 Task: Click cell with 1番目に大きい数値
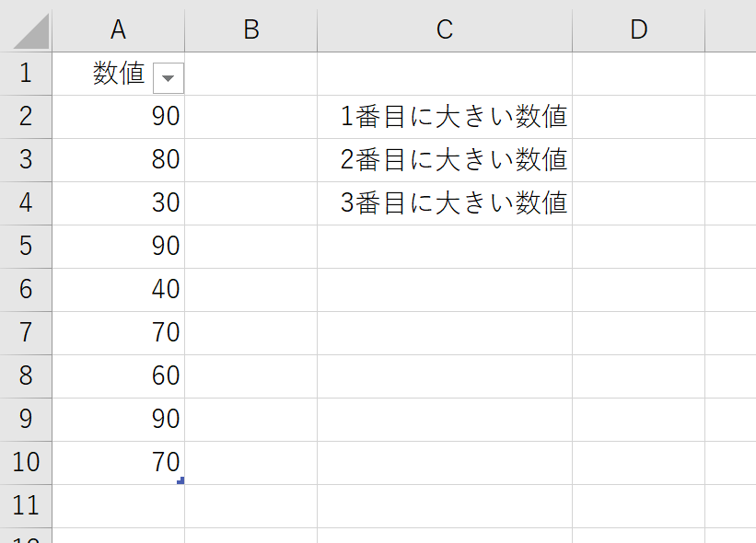click(x=445, y=117)
